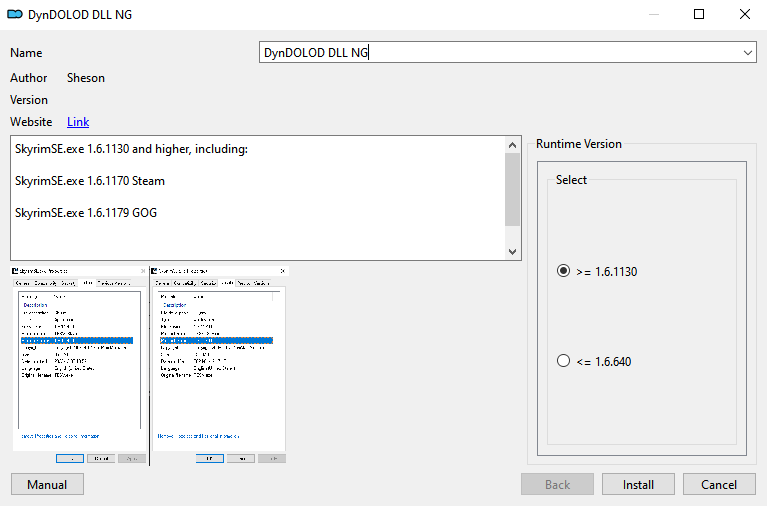Click the description scrollbar up arrow
Viewport: 767px width, 506px height.
(512, 145)
